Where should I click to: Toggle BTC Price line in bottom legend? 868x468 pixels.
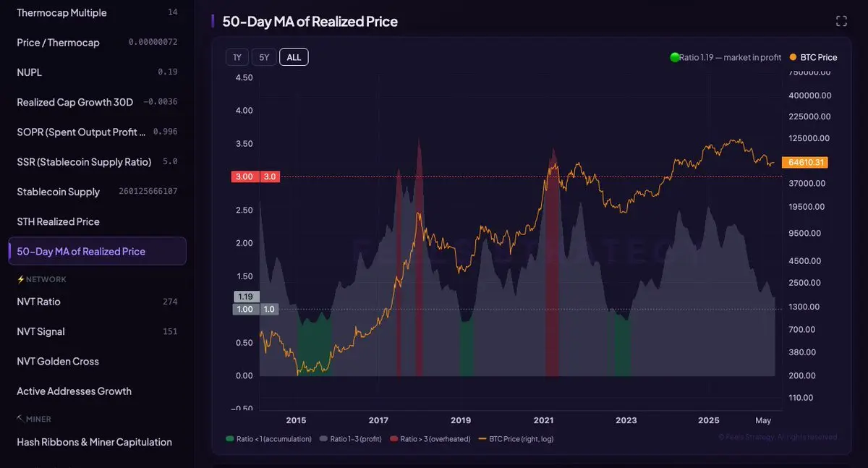pos(516,439)
